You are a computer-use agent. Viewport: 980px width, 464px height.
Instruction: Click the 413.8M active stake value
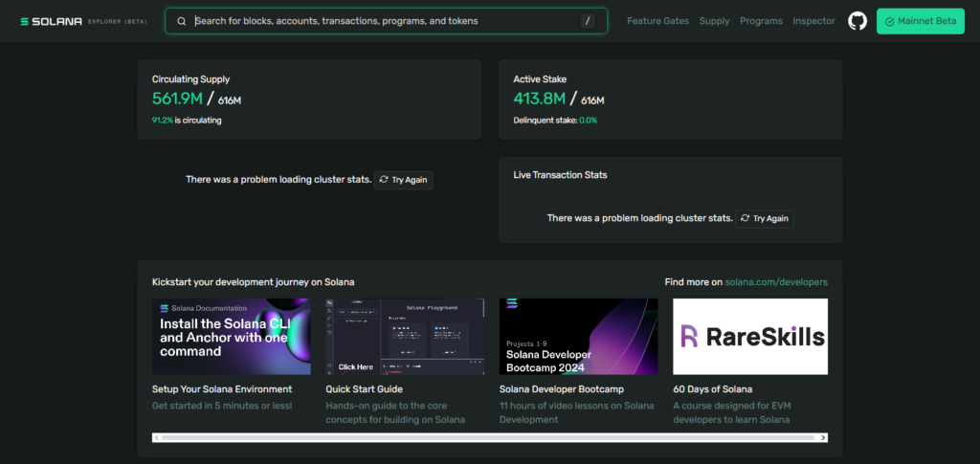pos(540,99)
